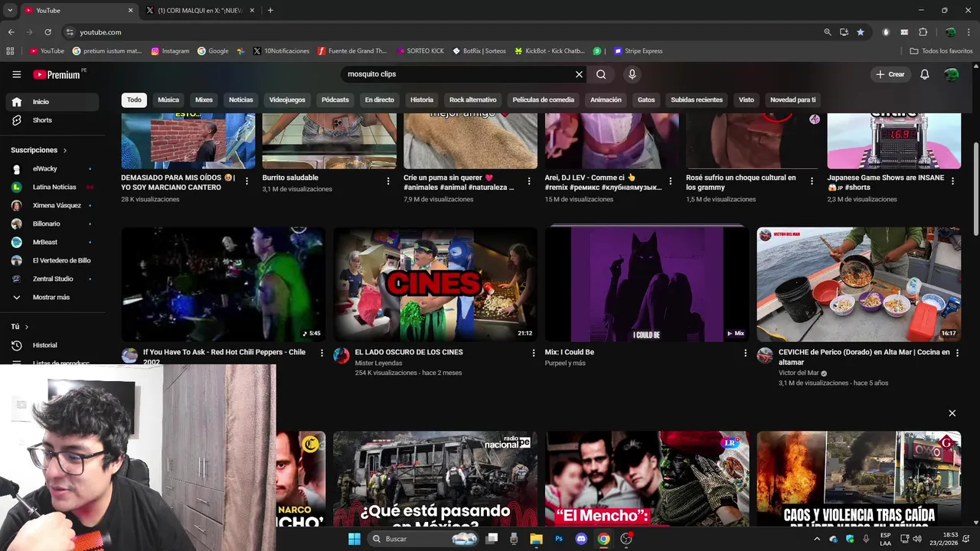Open options for Mix: I Could Be
The height and width of the screenshot is (551, 980).
tap(745, 353)
